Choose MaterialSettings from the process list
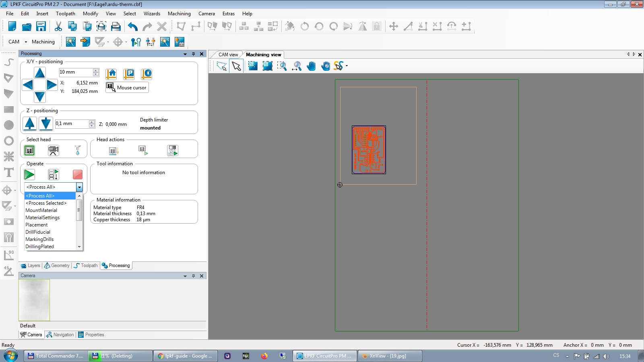 [x=43, y=218]
